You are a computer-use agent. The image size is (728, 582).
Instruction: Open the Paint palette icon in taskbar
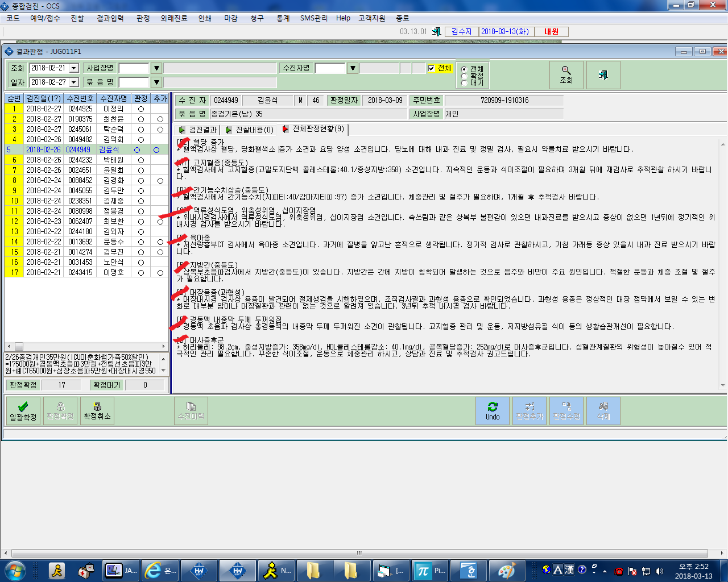tap(506, 570)
